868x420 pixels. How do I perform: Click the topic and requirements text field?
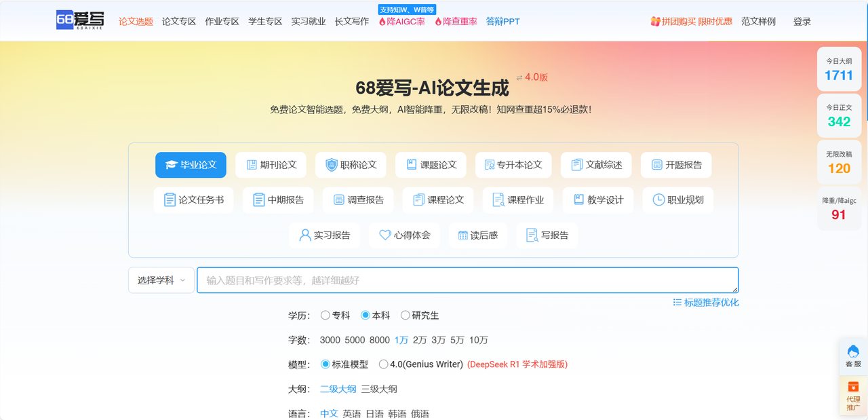pos(467,280)
